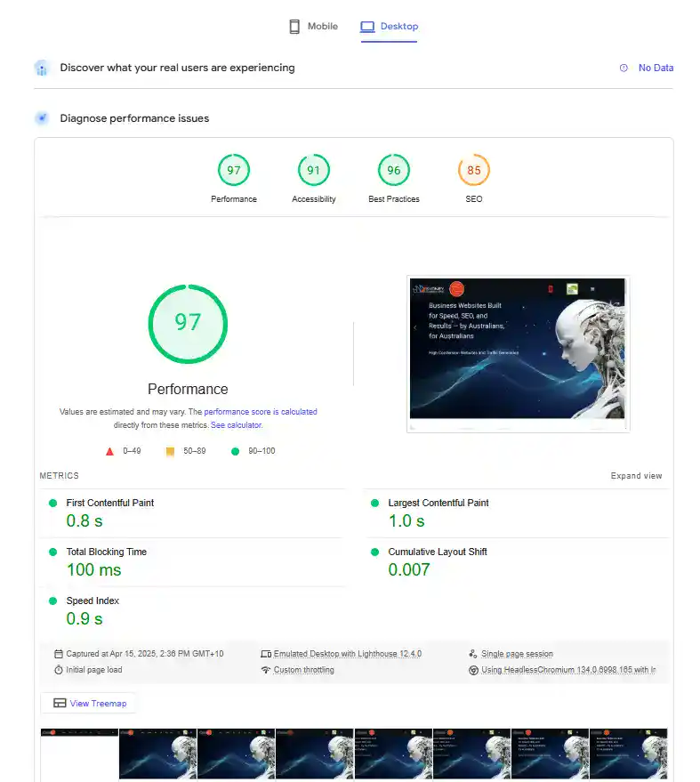Screen dimensions: 700x782
Task: Click the green circle 90–100 legend icon
Action: click(236, 451)
